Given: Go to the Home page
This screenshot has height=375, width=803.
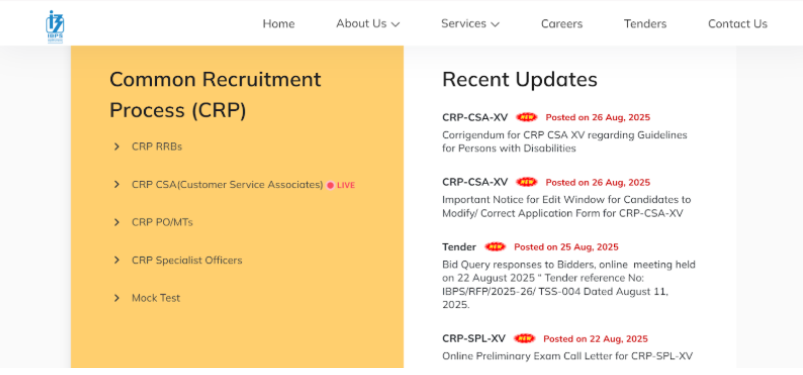Looking at the screenshot, I should [x=279, y=24].
